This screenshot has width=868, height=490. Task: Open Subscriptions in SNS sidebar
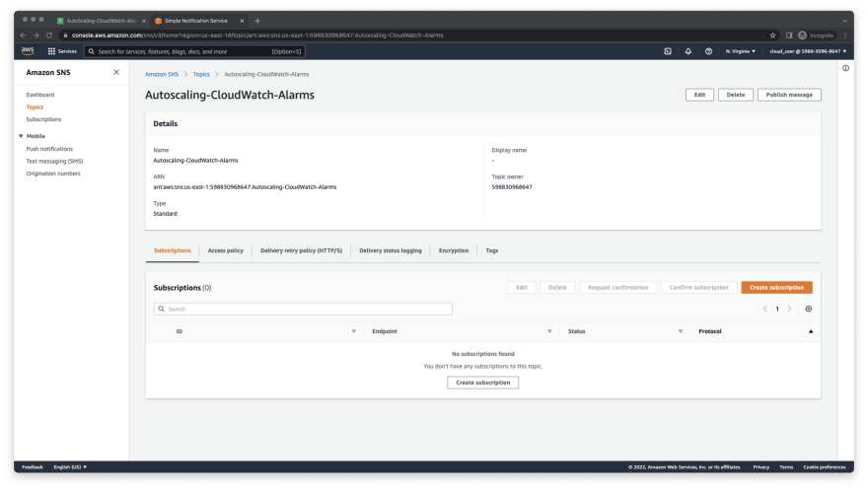43,119
